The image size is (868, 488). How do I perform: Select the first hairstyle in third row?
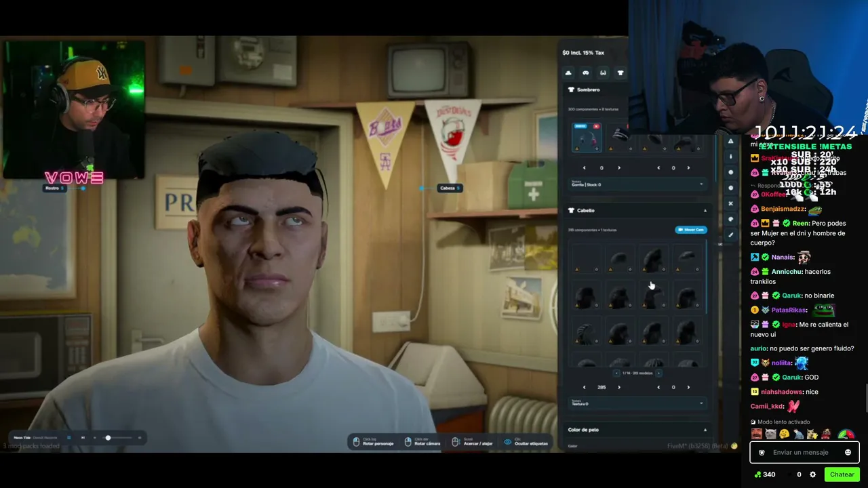(585, 332)
